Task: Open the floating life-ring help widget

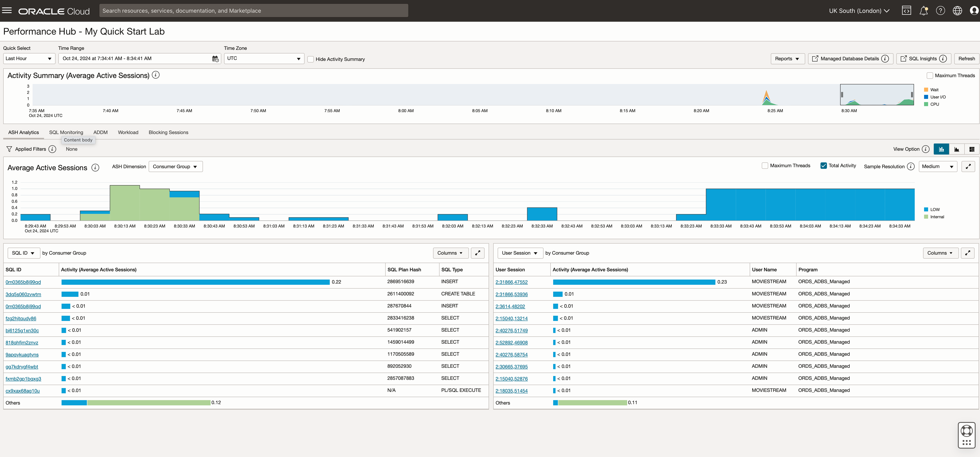Action: (x=966, y=431)
